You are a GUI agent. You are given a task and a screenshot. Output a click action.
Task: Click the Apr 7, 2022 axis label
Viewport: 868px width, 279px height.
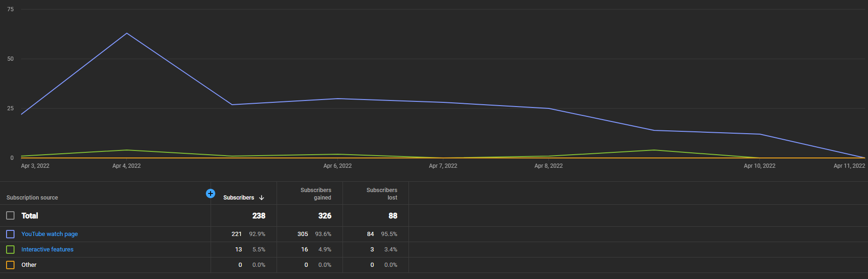click(443, 166)
